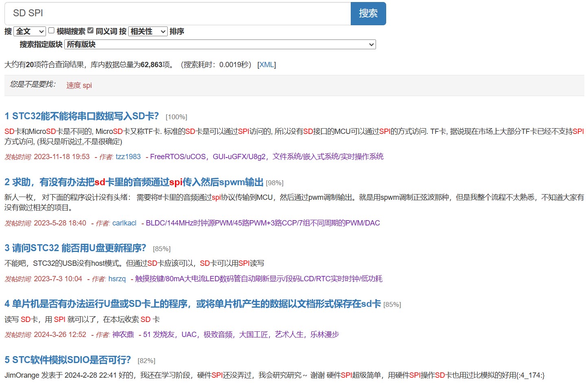Open author tzz1983 profile link
Image resolution: width=588 pixels, height=383 pixels.
pos(128,157)
